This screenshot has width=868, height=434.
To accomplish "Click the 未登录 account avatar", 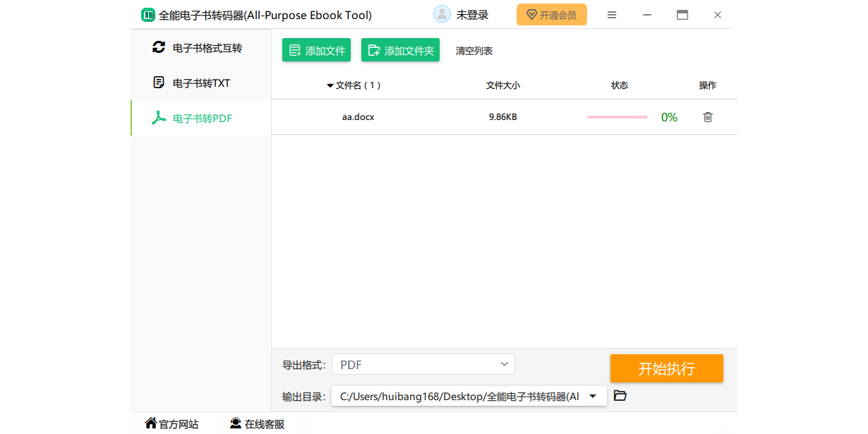I will (x=442, y=13).
